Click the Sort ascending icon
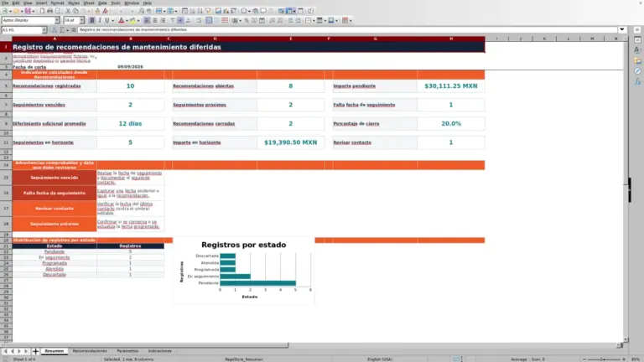 point(192,11)
